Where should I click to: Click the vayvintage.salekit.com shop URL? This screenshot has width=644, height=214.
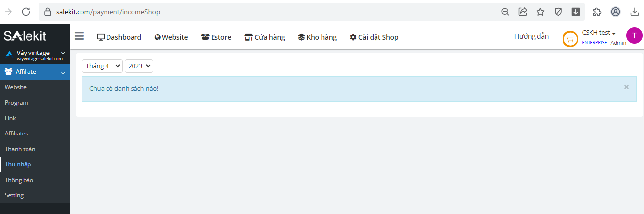[39, 59]
